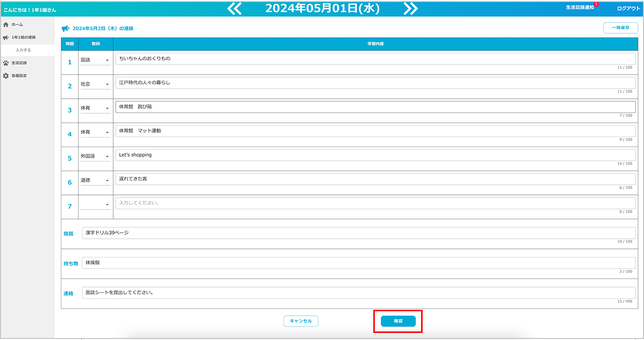Click the megaphone icon for 1年1組の連絡
Screen dimensions: 644x340
click(x=6, y=38)
